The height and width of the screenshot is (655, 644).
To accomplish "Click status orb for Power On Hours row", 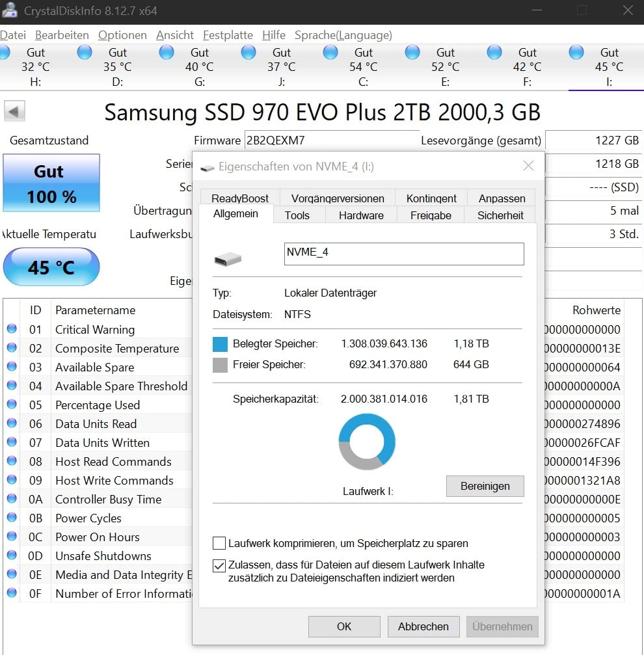I will pos(12,536).
